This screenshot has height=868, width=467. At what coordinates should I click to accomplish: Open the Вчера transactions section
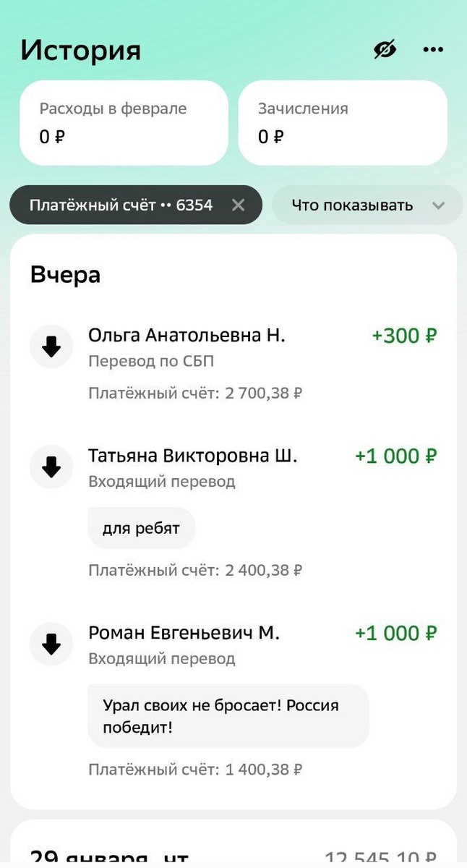(x=65, y=273)
